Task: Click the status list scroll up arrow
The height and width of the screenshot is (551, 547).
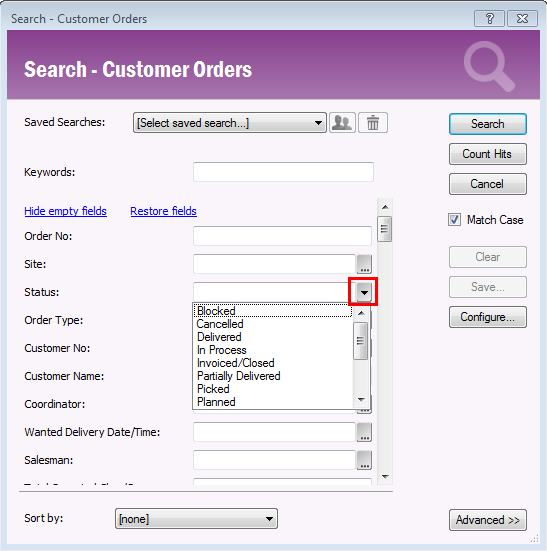Action: pos(361,313)
